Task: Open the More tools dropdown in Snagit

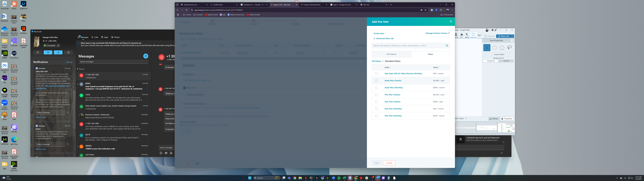Action: click(479, 35)
